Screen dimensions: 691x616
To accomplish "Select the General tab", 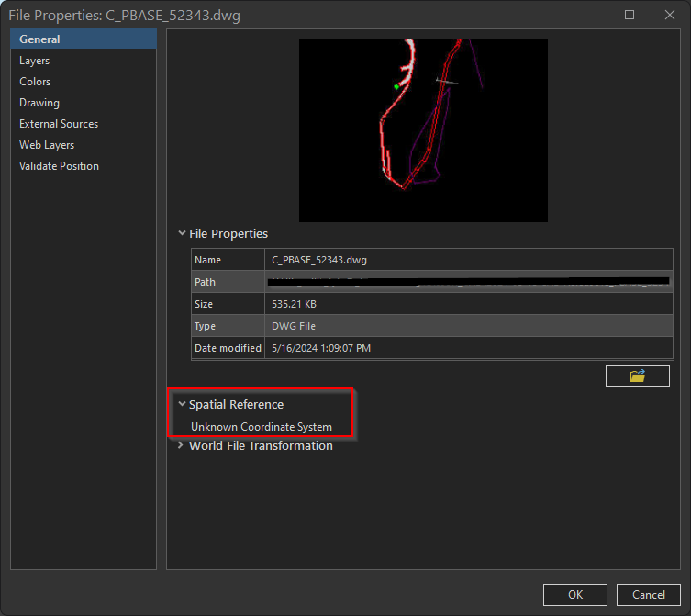I will [84, 39].
